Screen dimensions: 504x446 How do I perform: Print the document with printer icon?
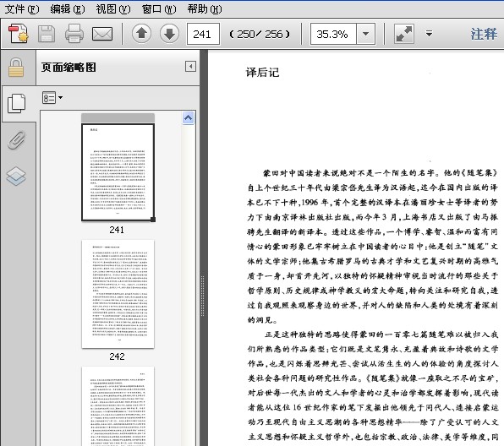coord(74,34)
